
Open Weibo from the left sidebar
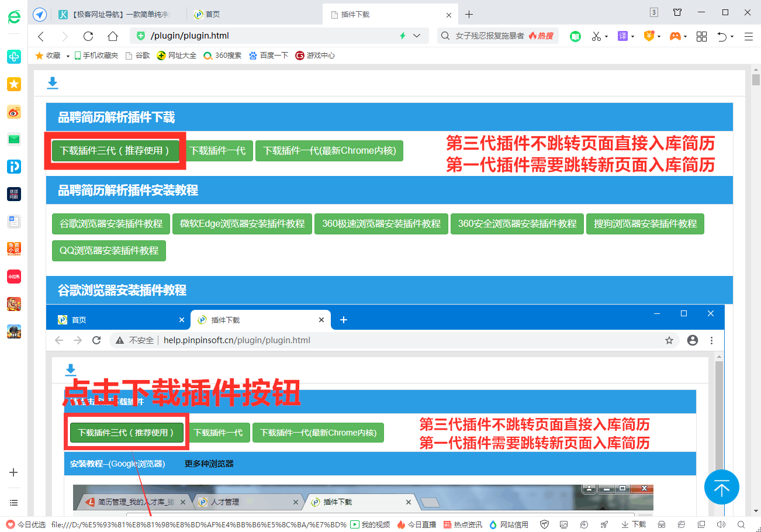[13, 111]
